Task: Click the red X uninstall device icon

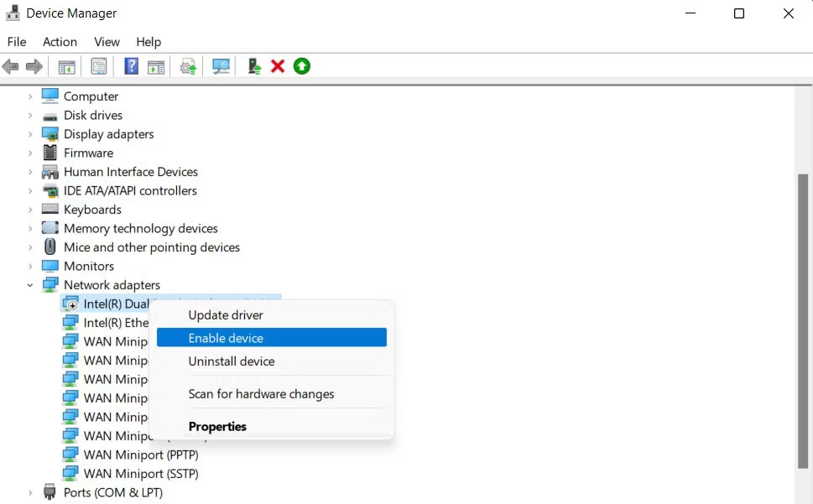Action: click(278, 66)
